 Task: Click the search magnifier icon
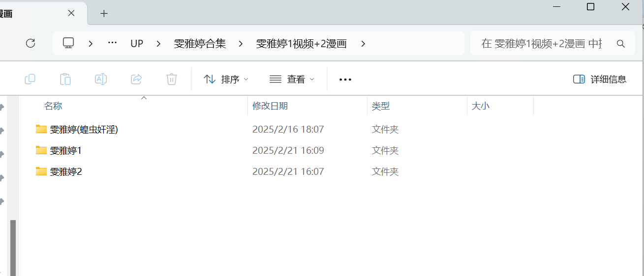tap(621, 44)
